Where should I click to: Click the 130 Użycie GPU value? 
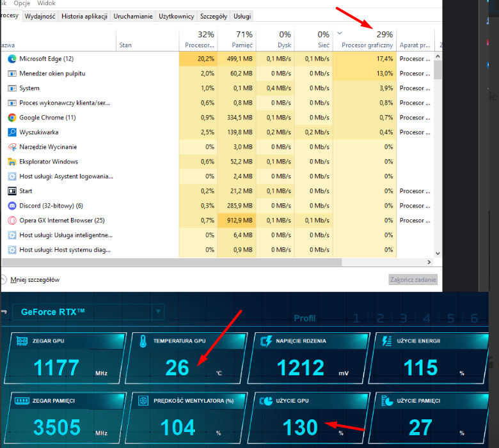click(300, 428)
